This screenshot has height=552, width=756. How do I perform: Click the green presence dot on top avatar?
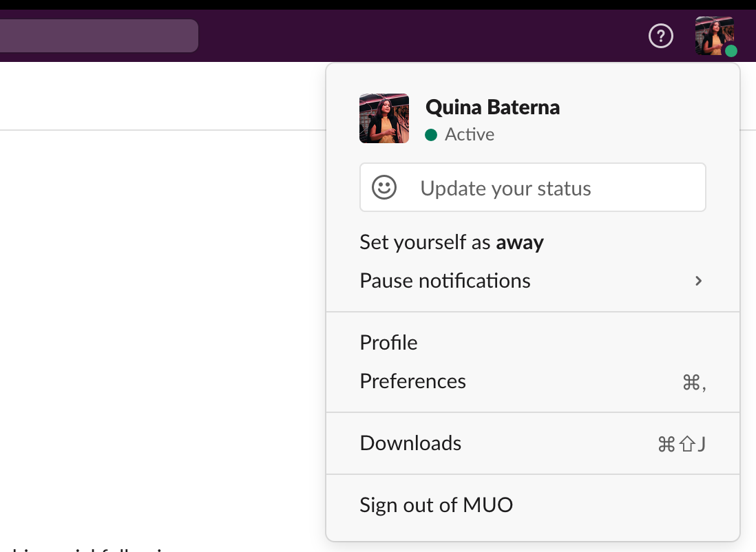pos(731,51)
